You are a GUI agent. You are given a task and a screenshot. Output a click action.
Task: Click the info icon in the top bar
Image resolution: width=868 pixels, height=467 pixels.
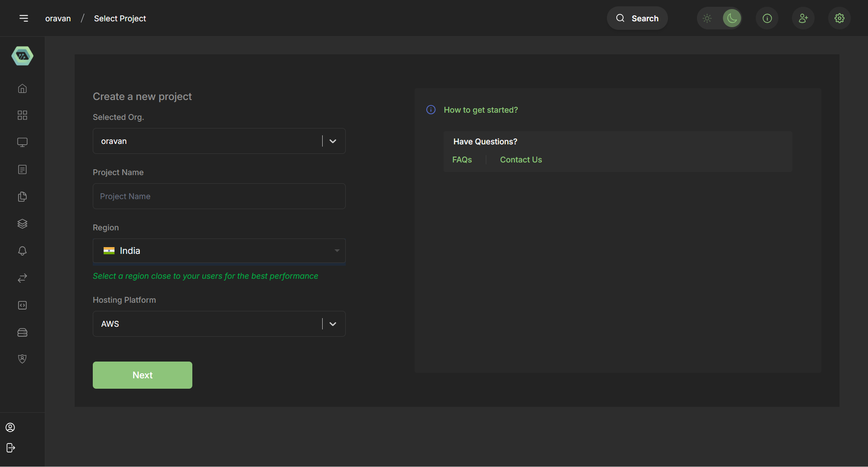point(767,18)
